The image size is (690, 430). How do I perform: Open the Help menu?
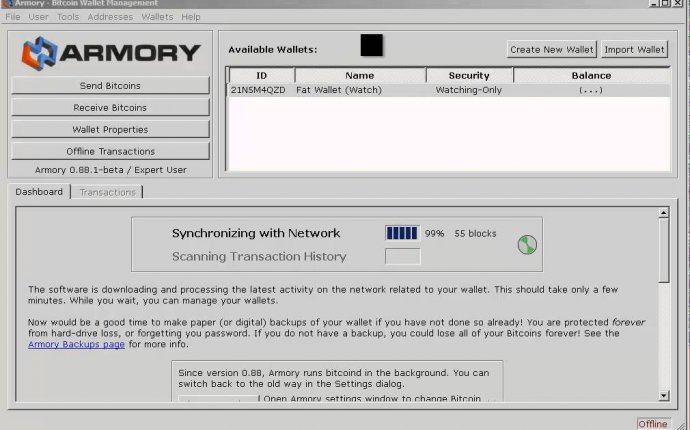click(191, 17)
